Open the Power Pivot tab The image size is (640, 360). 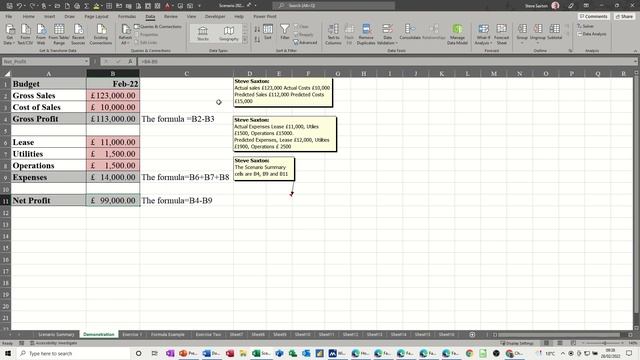pos(264,16)
